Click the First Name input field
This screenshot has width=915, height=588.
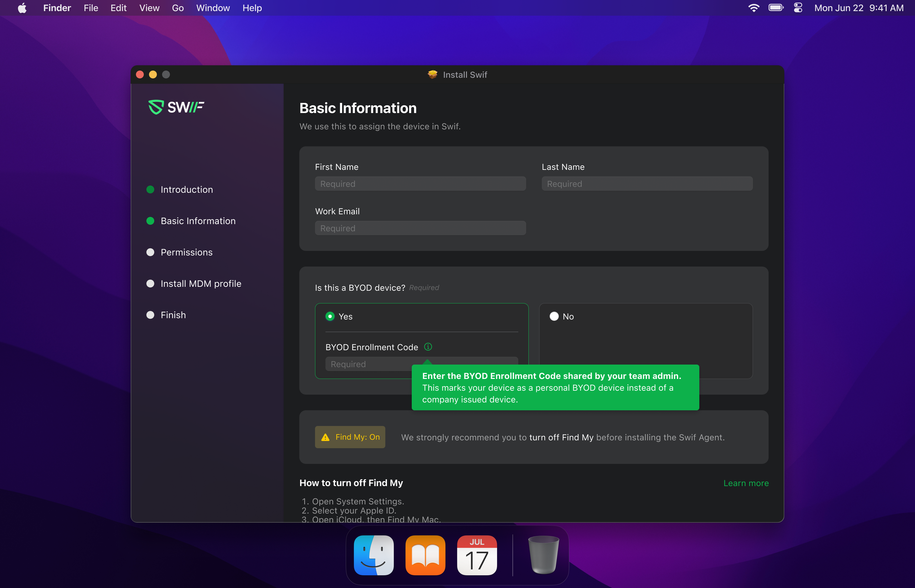pyautogui.click(x=420, y=184)
